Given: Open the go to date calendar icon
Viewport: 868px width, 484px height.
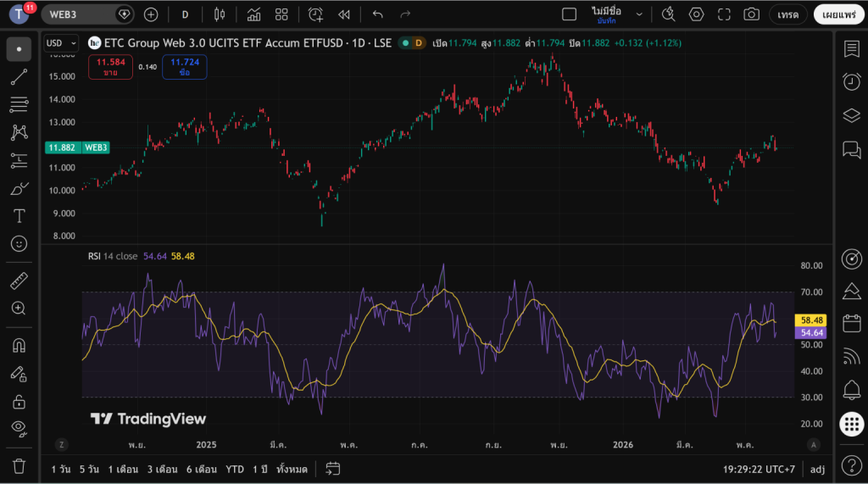Looking at the screenshot, I should click(332, 469).
